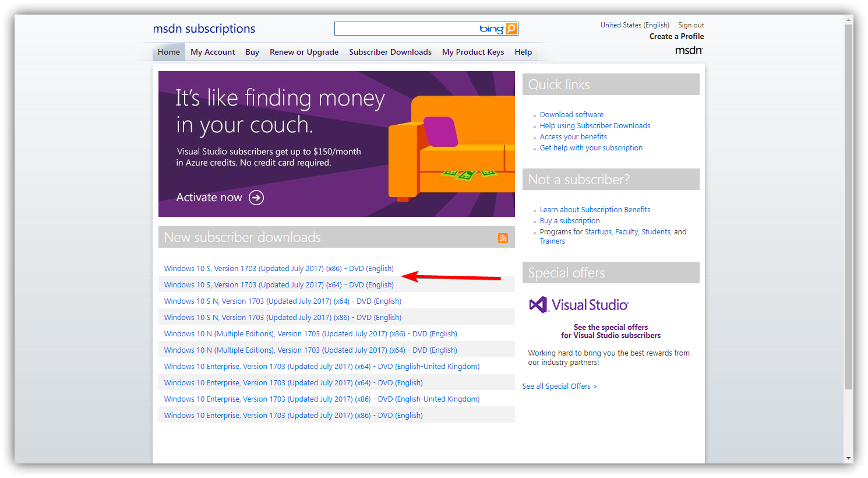Click the msdn logo below Create a Profile
Screen dimensions: 868x478
(689, 51)
